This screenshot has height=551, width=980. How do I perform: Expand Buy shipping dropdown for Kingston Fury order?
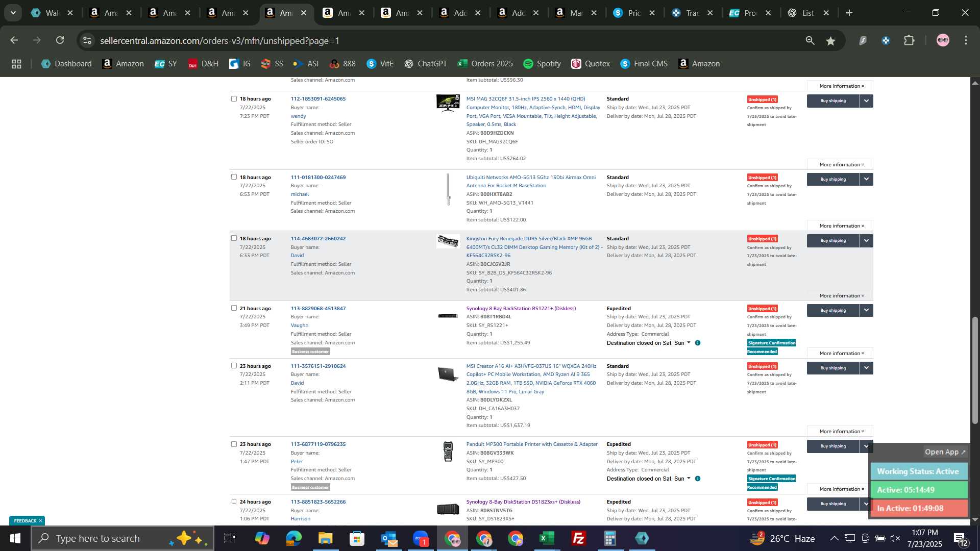coord(866,241)
